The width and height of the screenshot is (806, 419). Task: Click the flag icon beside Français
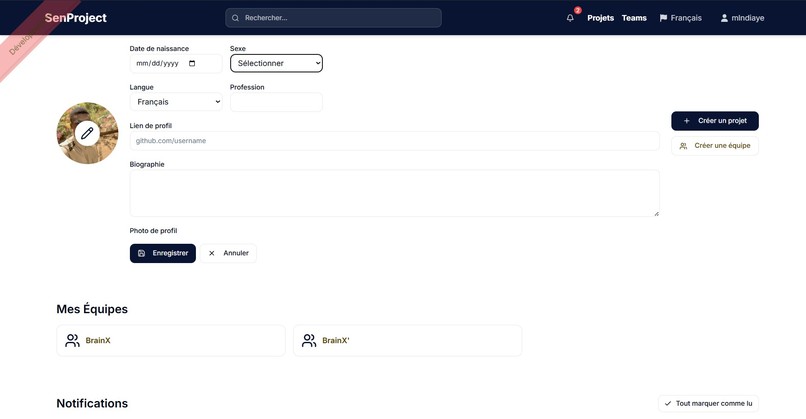coord(663,18)
